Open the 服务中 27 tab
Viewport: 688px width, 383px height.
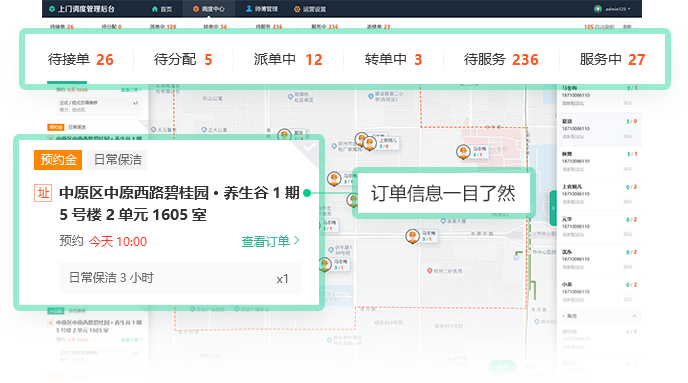[612, 59]
